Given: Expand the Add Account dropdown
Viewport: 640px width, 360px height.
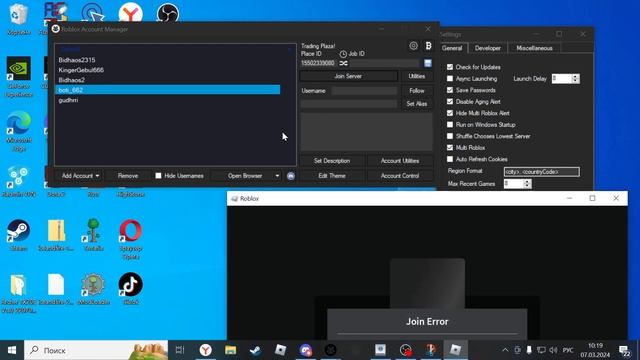Looking at the screenshot, I should point(98,176).
